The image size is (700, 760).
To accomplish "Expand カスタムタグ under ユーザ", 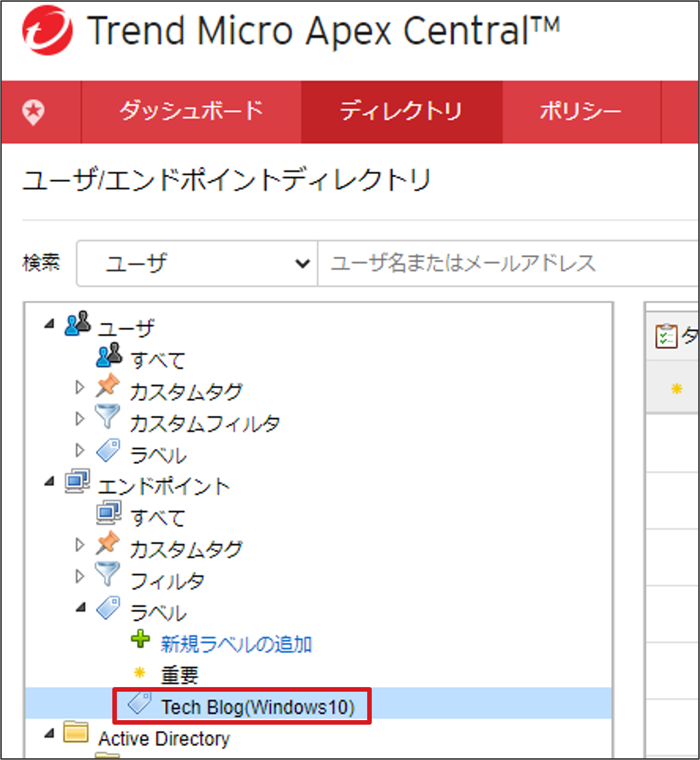I will pyautogui.click(x=80, y=387).
